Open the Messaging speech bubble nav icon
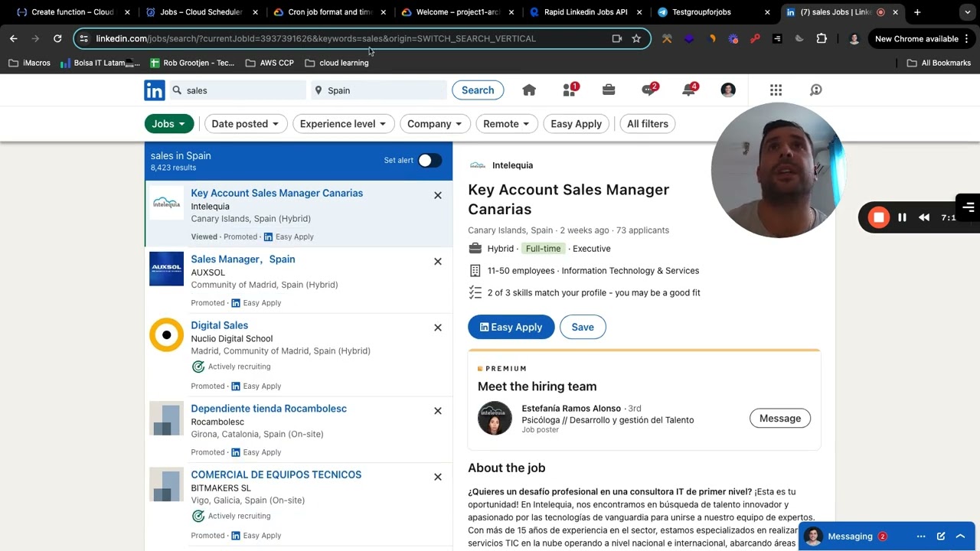The width and height of the screenshot is (980, 551). (649, 90)
